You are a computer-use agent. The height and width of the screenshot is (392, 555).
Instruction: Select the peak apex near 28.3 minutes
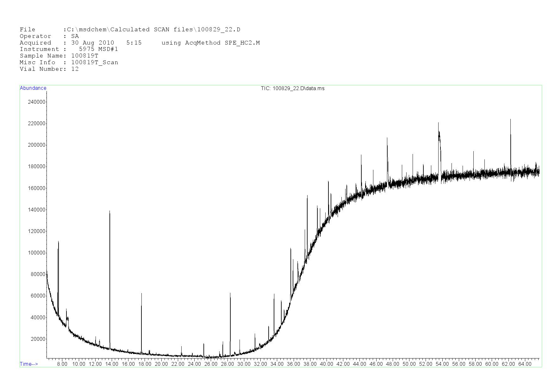point(230,293)
